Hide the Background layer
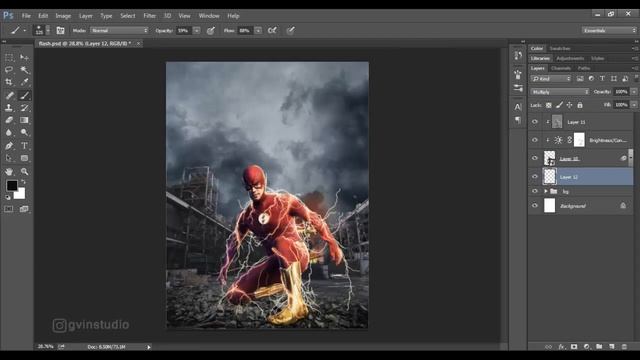This screenshot has width=640, height=360. click(x=535, y=205)
